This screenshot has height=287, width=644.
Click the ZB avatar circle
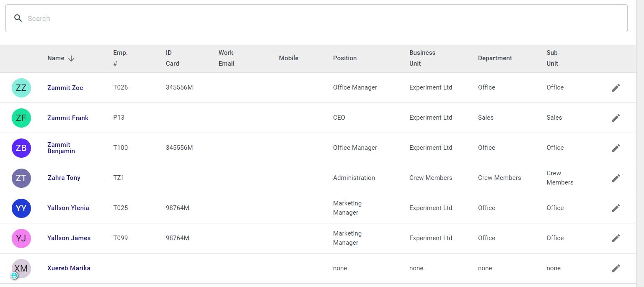(x=21, y=148)
